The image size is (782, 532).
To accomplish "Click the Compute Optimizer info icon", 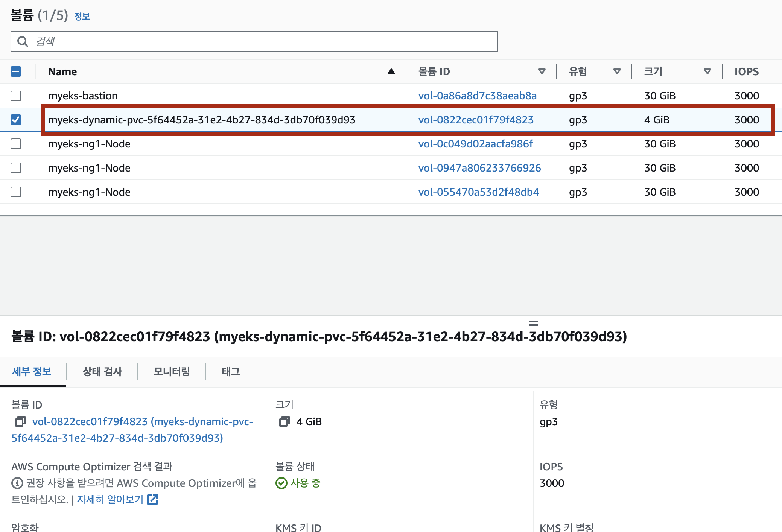I will pos(17,483).
